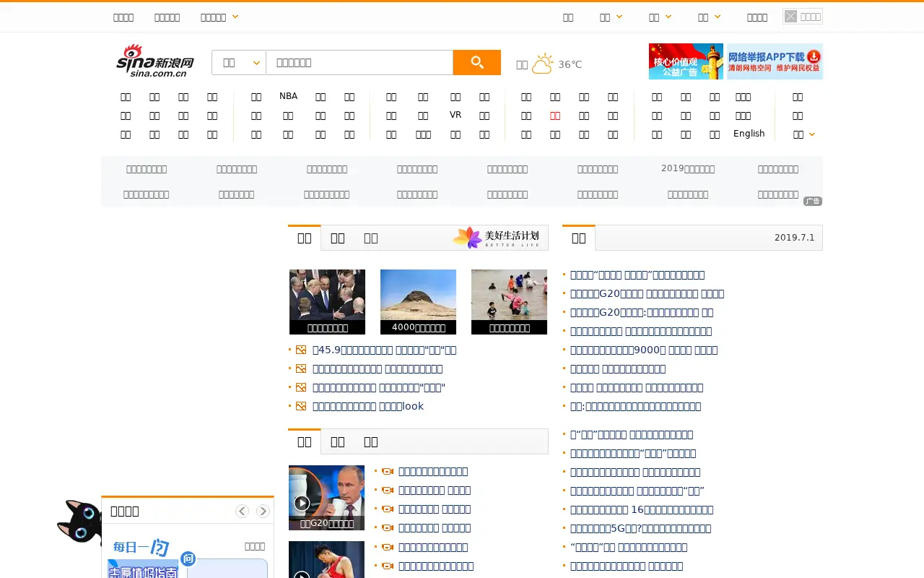Open the headline containing 9000
The height and width of the screenshot is (578, 924).
(644, 350)
